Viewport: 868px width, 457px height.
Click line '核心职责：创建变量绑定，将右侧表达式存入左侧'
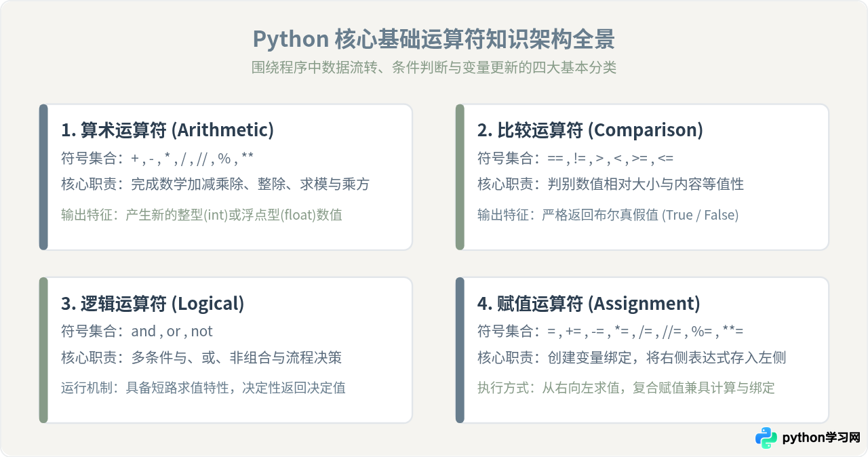click(632, 357)
